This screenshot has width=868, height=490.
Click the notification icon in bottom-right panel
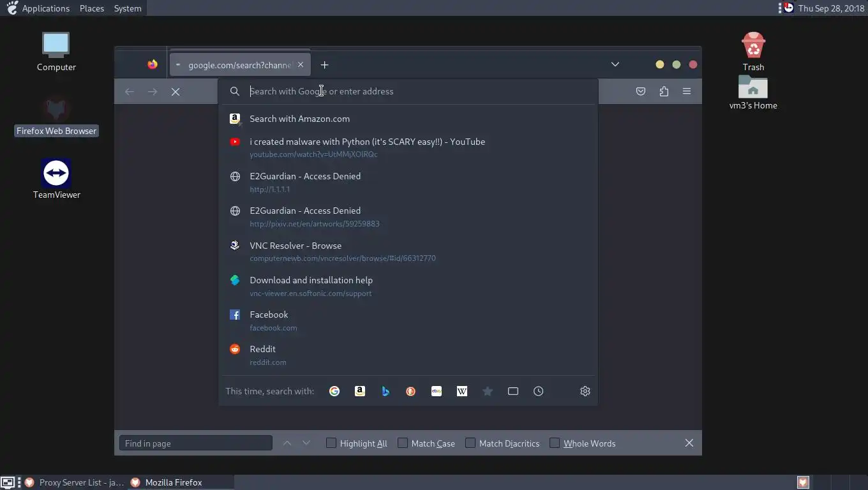[803, 482]
